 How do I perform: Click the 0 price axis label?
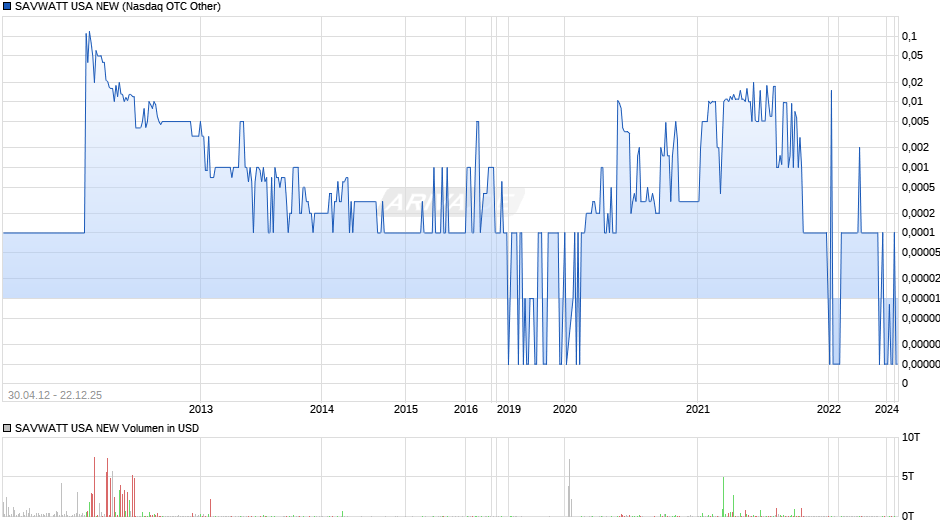905,384
